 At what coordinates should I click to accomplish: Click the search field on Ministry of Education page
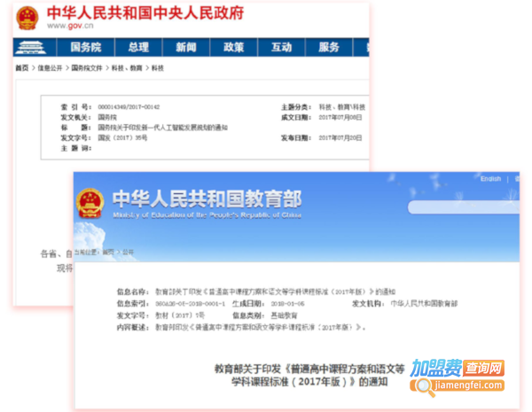click(x=464, y=207)
